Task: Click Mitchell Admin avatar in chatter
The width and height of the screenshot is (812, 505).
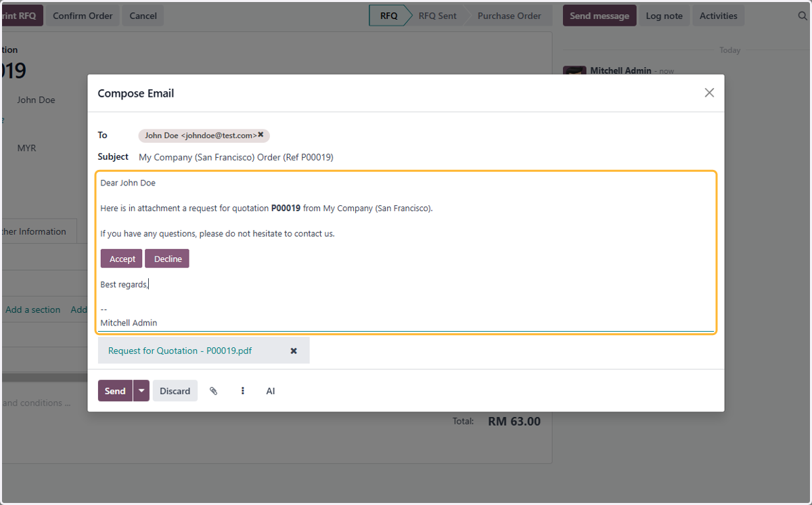Action: click(574, 70)
